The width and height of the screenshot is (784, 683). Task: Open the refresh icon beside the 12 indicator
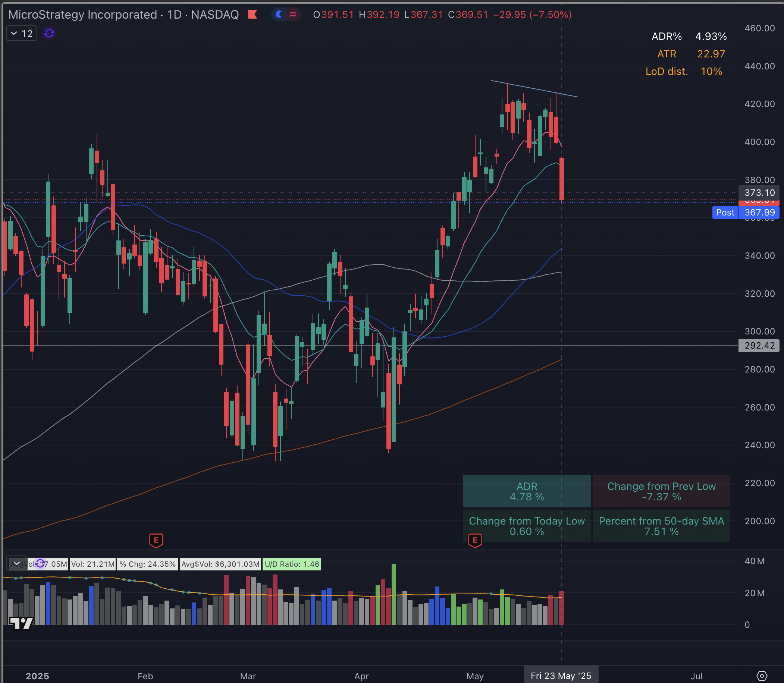coord(48,34)
